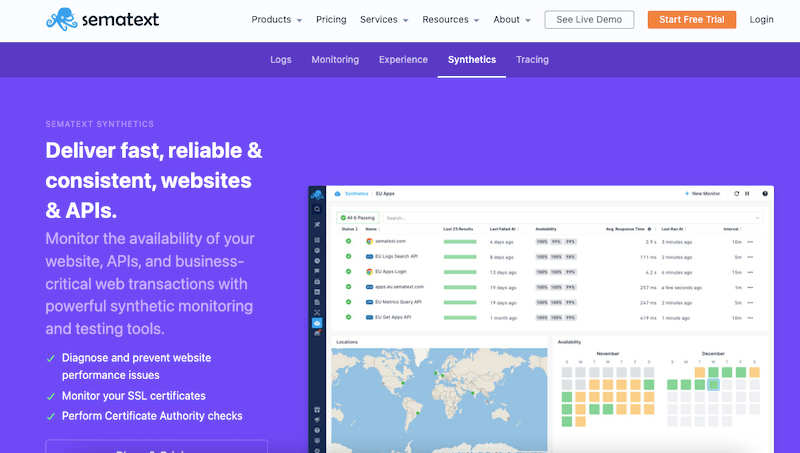Open the Pricing menu item

[x=331, y=19]
